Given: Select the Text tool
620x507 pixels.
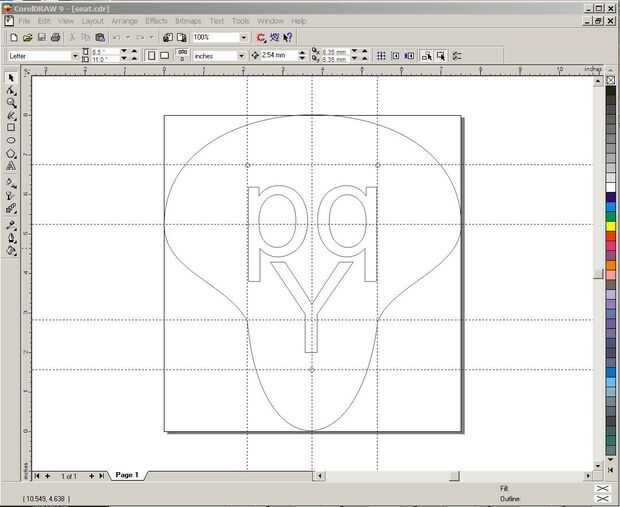Looking at the screenshot, I should 11,166.
